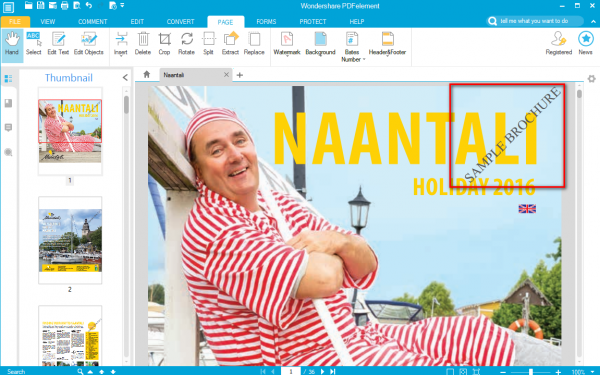
Task: Split the document with Split tool
Action: point(208,45)
